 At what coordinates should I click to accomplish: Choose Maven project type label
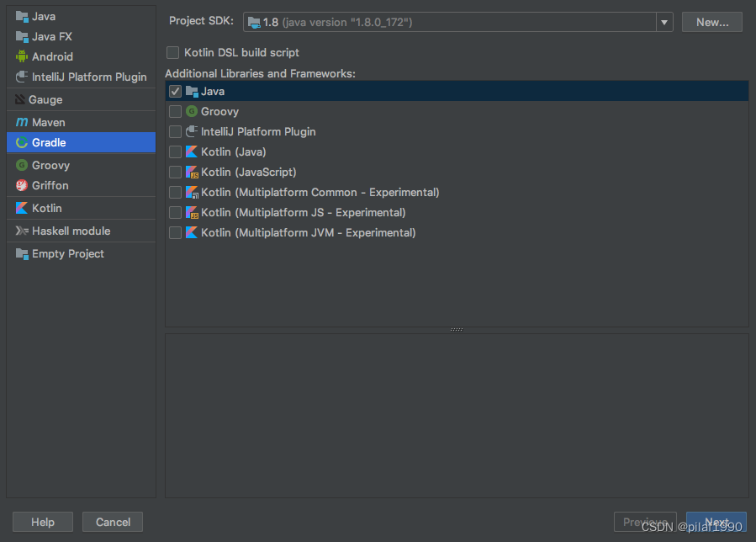click(x=49, y=122)
